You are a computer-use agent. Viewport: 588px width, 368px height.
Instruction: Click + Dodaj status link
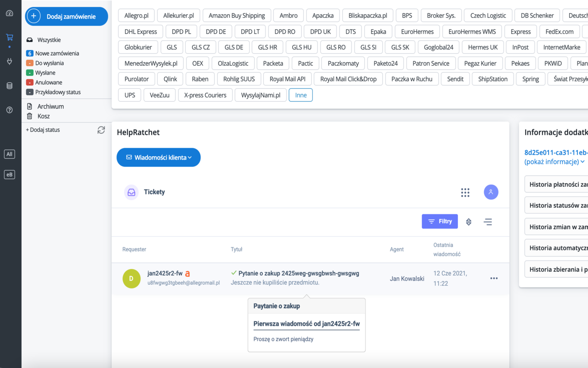click(43, 130)
